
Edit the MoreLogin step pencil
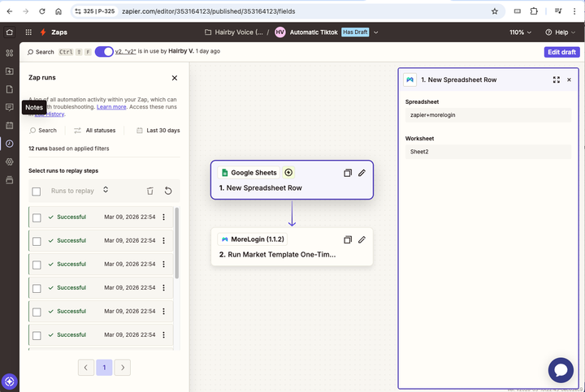pyautogui.click(x=362, y=239)
